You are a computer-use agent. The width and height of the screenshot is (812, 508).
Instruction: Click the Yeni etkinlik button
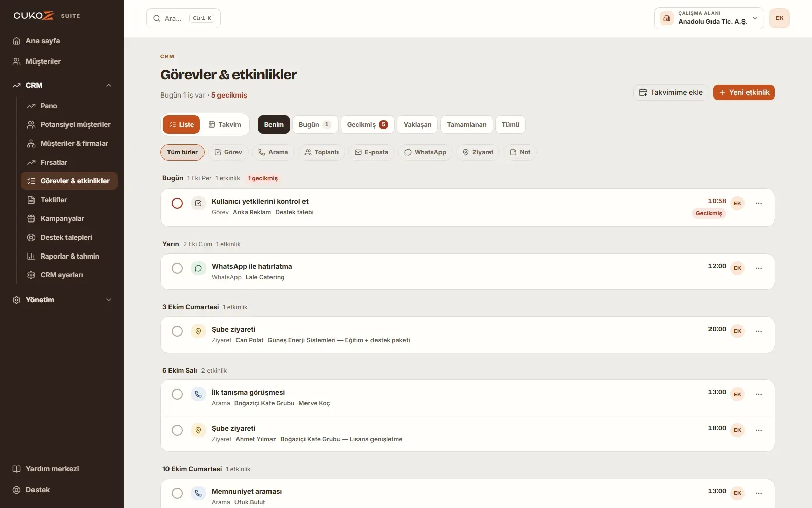[744, 92]
